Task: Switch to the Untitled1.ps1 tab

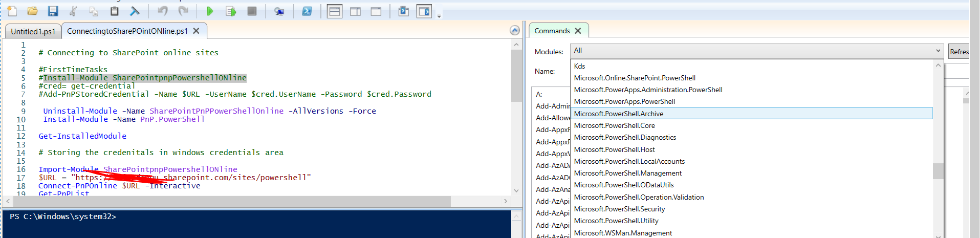Action: tap(33, 31)
